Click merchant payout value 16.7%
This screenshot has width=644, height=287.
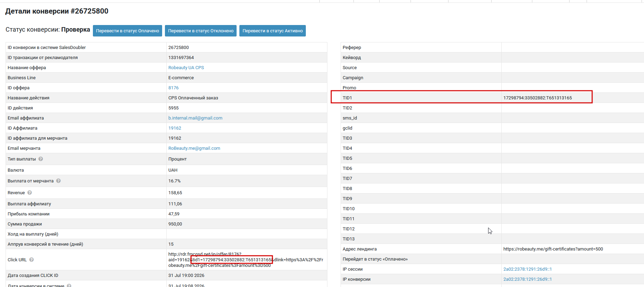click(174, 181)
